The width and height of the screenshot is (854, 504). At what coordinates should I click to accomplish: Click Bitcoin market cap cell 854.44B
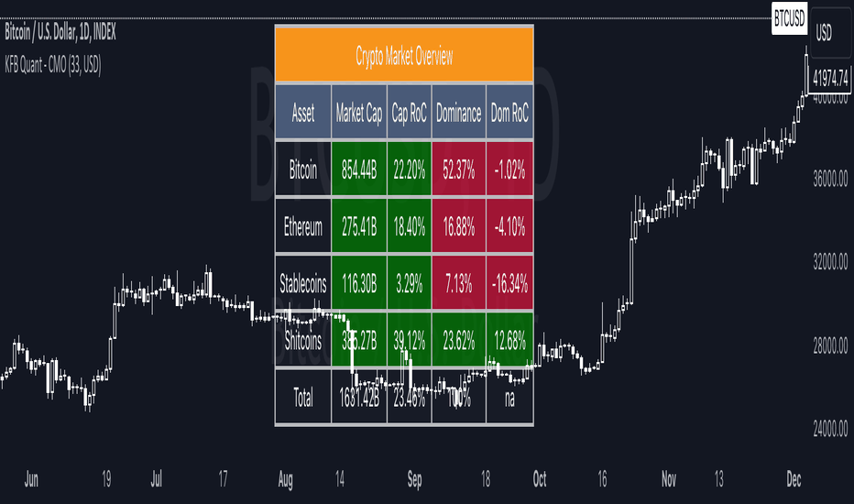(359, 170)
